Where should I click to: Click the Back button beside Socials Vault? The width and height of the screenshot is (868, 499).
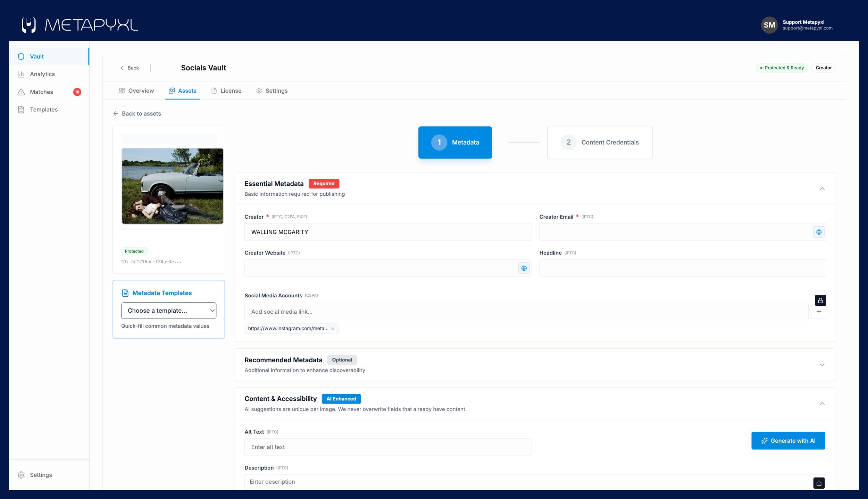coord(130,68)
